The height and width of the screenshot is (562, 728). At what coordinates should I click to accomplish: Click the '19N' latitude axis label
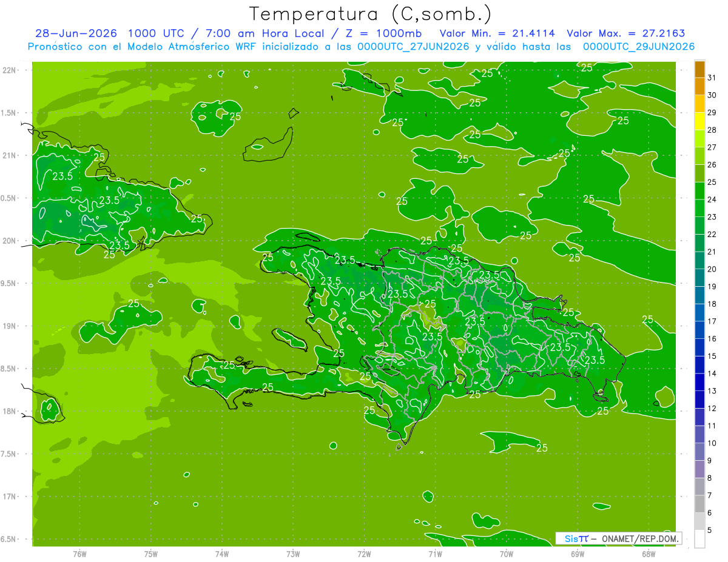tap(10, 326)
